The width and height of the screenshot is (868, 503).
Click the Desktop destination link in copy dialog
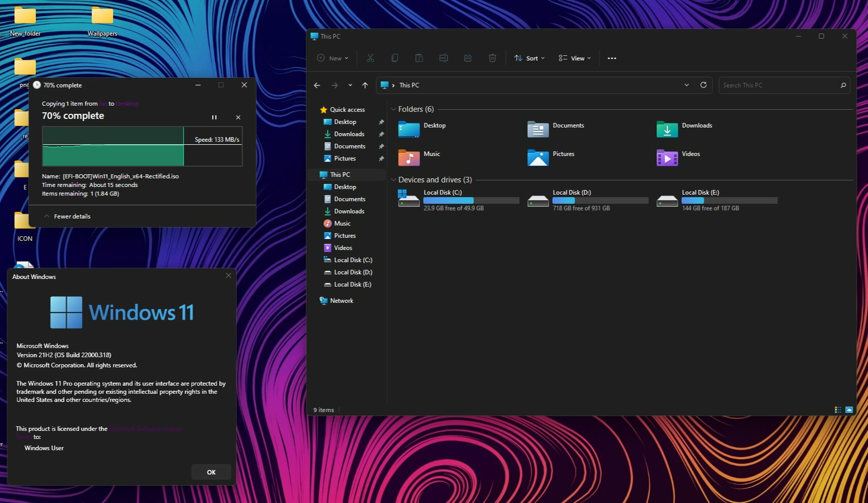[127, 104]
